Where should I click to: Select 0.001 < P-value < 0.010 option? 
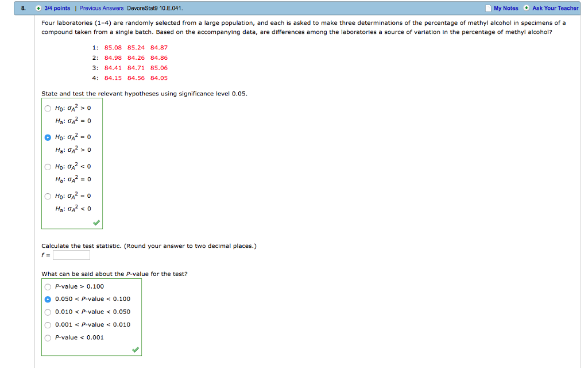coord(48,324)
